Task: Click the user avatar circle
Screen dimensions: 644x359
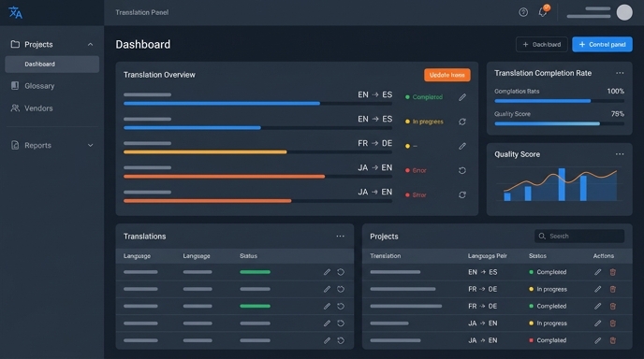Action: (624, 12)
